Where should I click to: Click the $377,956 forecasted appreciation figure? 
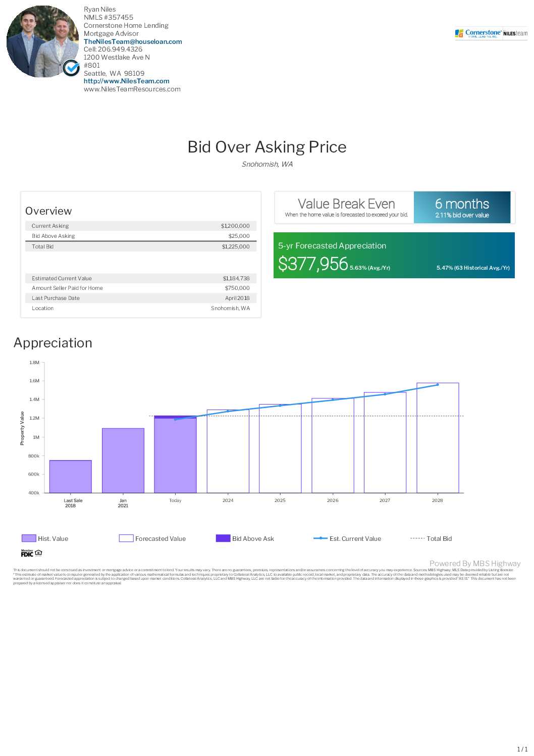coord(313,264)
